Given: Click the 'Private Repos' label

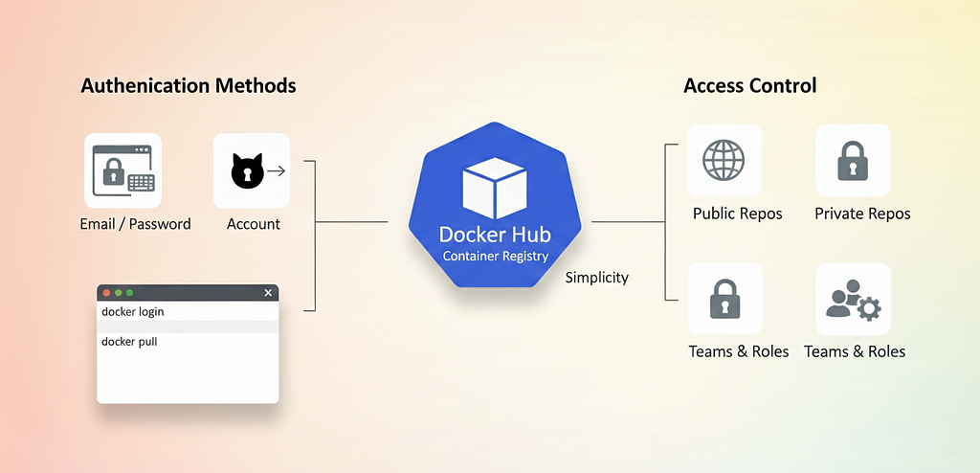Looking at the screenshot, I should click(x=862, y=214).
